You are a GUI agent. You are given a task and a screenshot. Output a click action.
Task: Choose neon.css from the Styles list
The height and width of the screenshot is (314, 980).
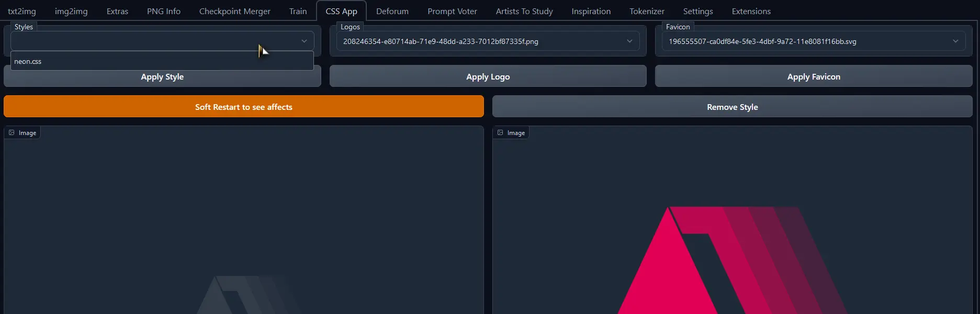coord(162,61)
